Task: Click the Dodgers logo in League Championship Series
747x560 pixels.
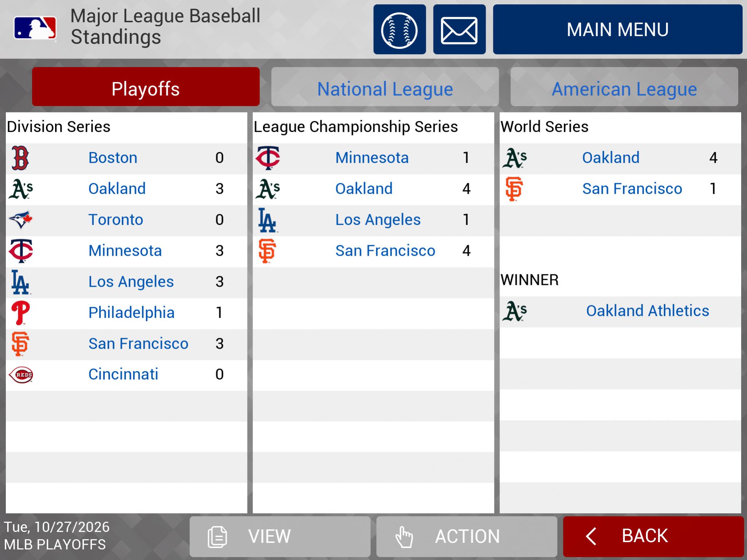Action: (267, 220)
